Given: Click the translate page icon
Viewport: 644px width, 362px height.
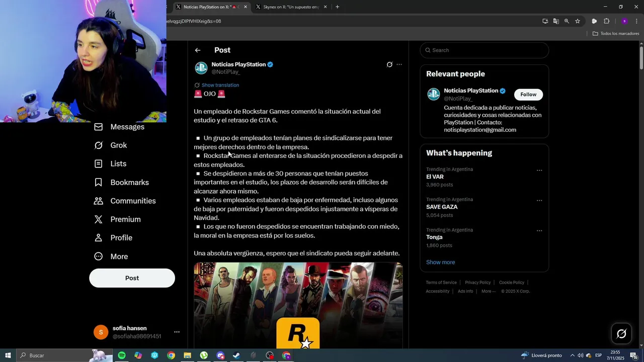Looking at the screenshot, I should [556, 21].
